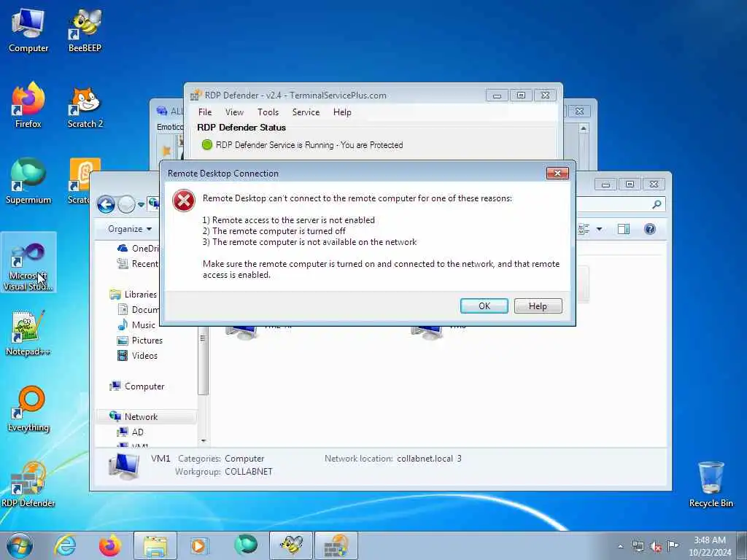Switch to BeeBEEP taskbar button
This screenshot has width=747, height=560.
tap(291, 545)
